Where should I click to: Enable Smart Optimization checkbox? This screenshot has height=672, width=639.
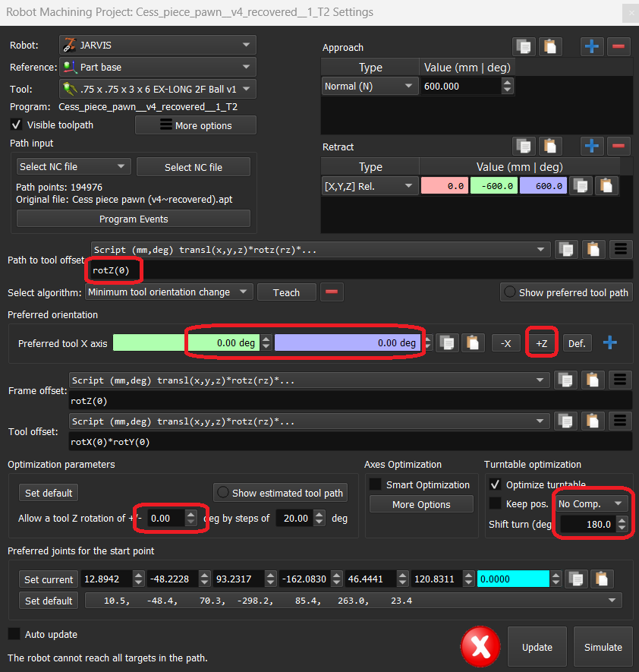click(376, 484)
